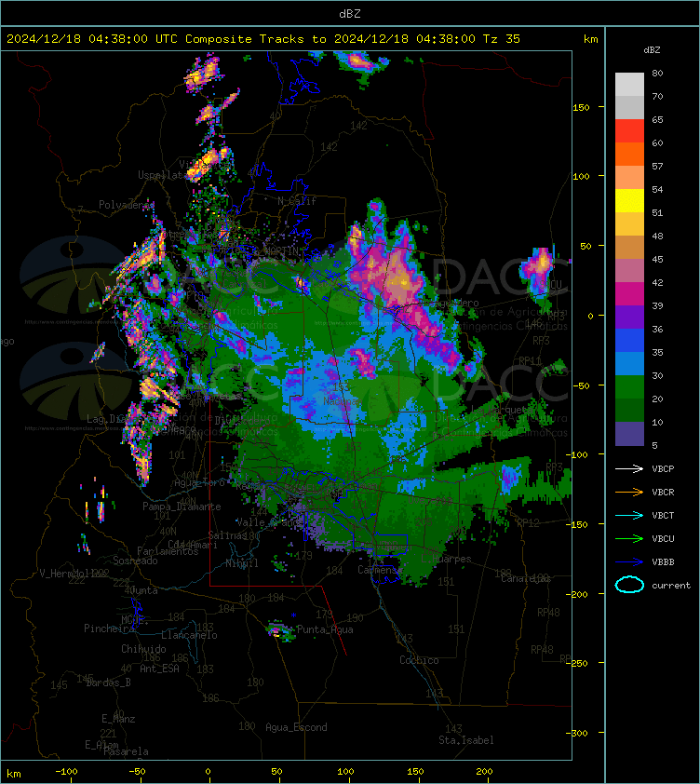Click the 'Chihuido' place label

point(143,648)
